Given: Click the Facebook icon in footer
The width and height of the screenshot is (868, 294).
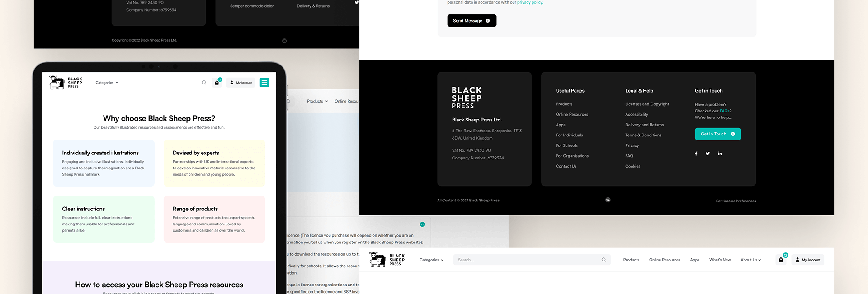Looking at the screenshot, I should click(696, 154).
